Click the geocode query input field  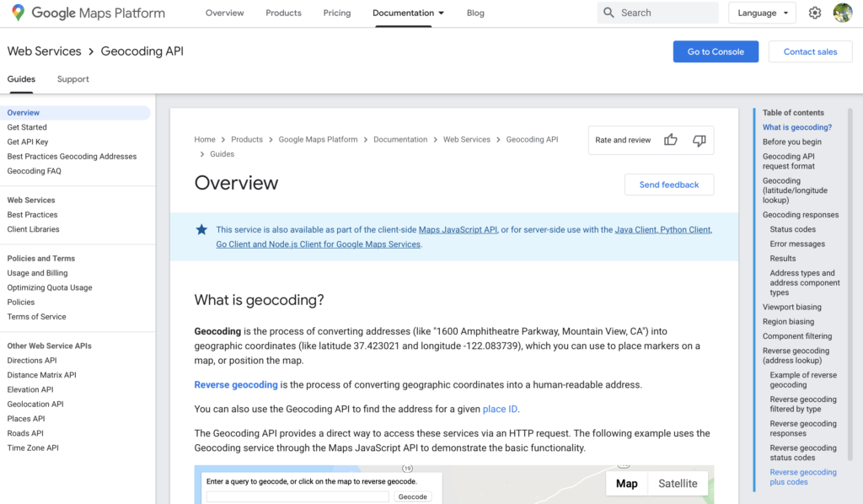point(297,496)
